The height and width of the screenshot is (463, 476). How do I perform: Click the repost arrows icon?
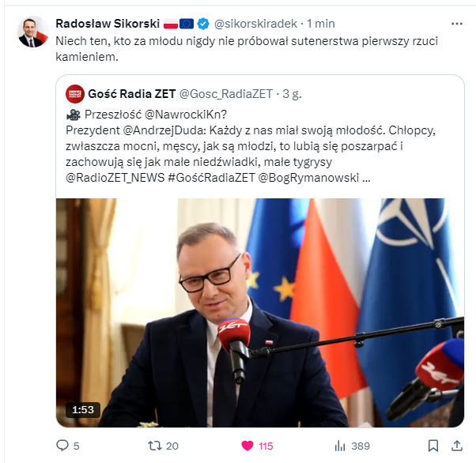click(x=154, y=446)
